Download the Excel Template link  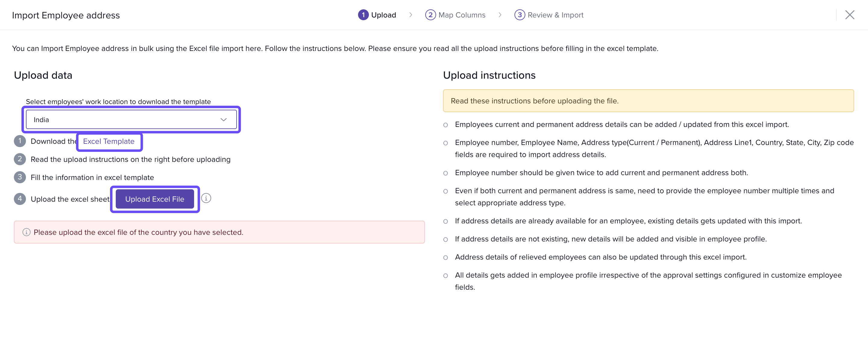[x=108, y=141]
